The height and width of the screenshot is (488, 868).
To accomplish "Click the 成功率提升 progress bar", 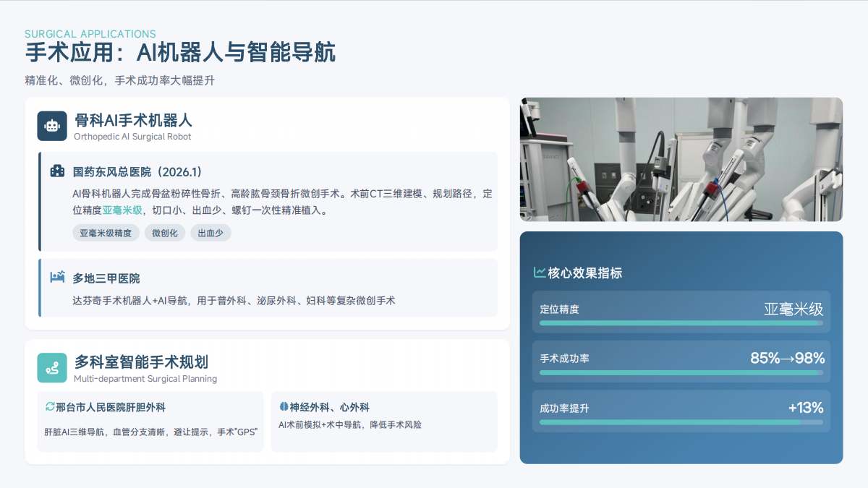I will point(681,421).
